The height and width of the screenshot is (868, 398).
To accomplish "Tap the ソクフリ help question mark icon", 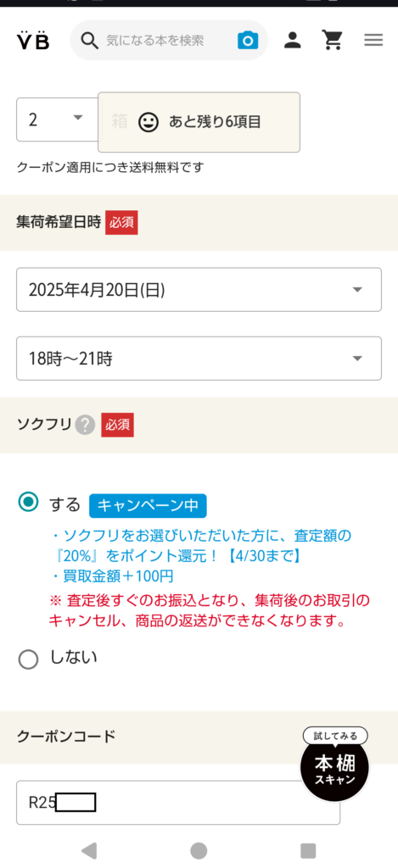I will [85, 426].
